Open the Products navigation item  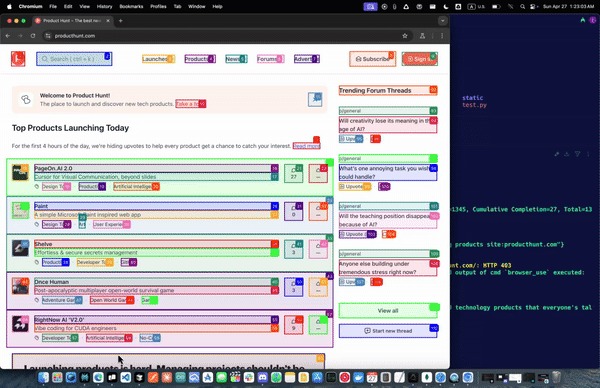tap(200, 59)
